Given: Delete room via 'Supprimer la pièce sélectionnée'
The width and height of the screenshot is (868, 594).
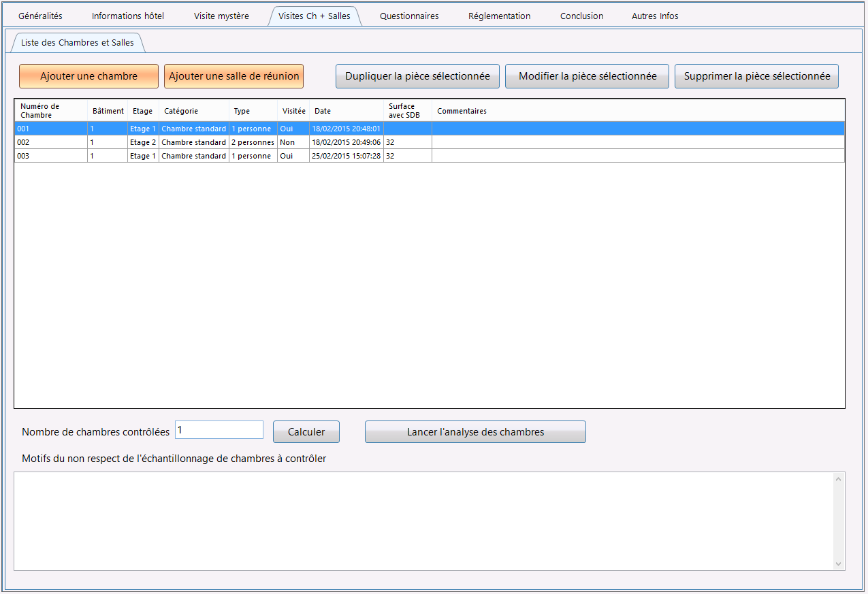Looking at the screenshot, I should click(756, 76).
